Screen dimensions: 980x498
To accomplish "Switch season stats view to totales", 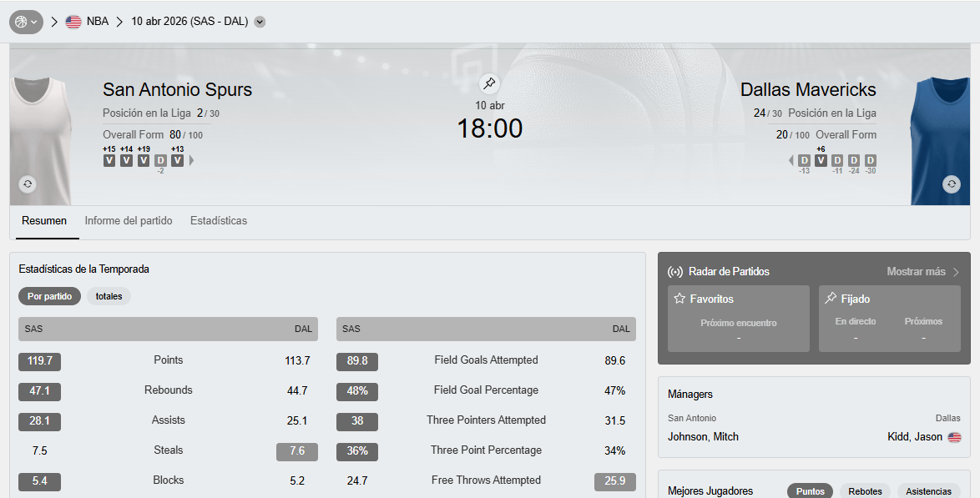I will click(x=109, y=296).
